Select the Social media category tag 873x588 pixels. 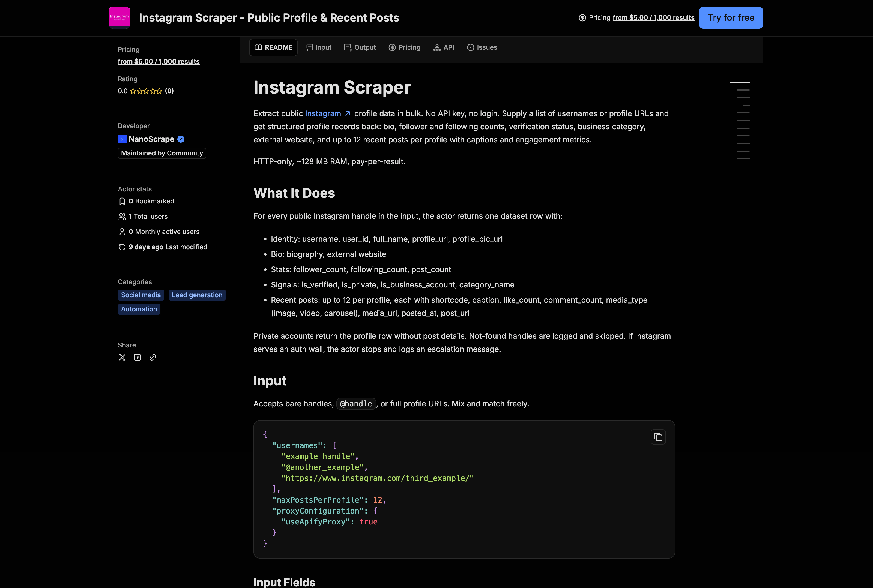(141, 295)
